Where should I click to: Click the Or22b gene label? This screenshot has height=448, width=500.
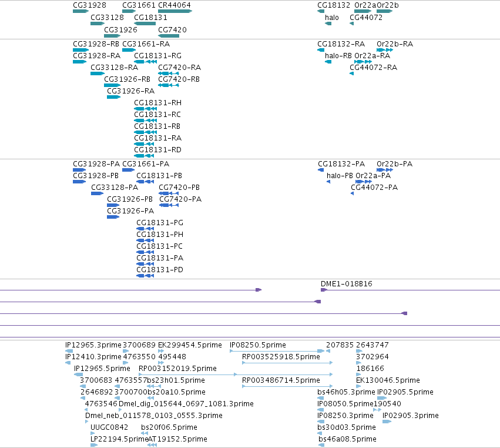click(x=388, y=5)
